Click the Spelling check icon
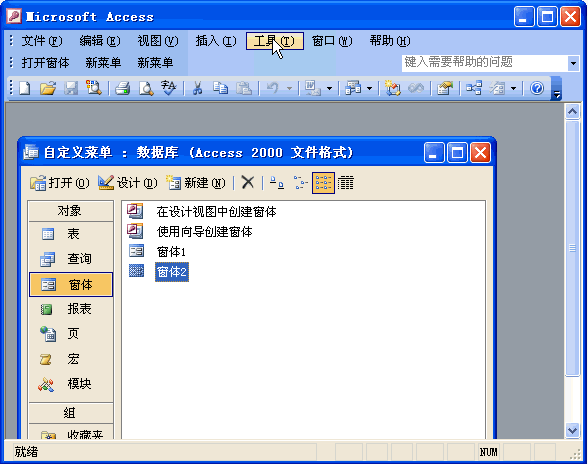The height and width of the screenshot is (464, 588). (169, 89)
